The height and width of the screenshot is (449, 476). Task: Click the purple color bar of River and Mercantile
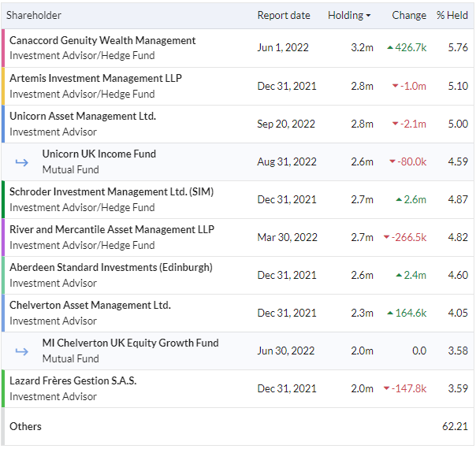pos(3,237)
